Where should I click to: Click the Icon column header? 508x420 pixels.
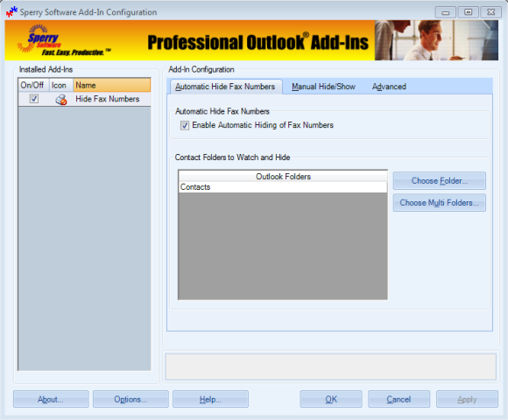click(61, 85)
